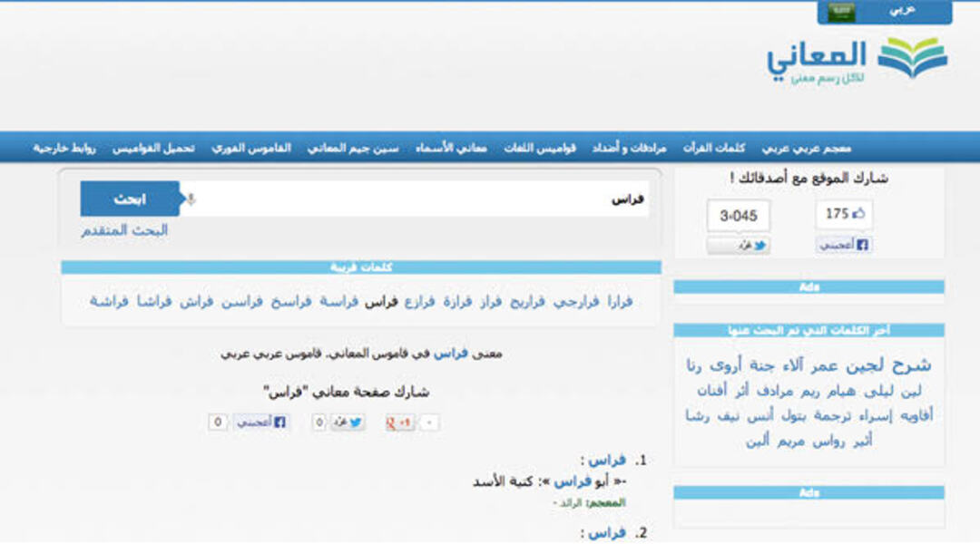Viewport: 980px width, 544px height.
Task: Open the القاموس الفوري menu item
Action: (x=251, y=148)
